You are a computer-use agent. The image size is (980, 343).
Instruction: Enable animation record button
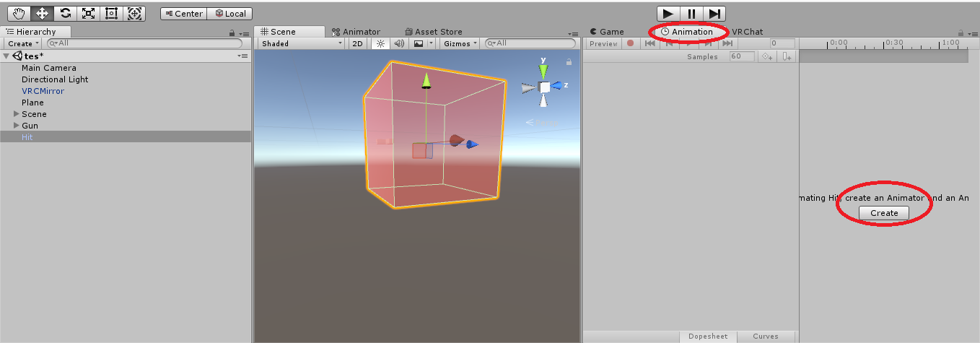pyautogui.click(x=630, y=43)
